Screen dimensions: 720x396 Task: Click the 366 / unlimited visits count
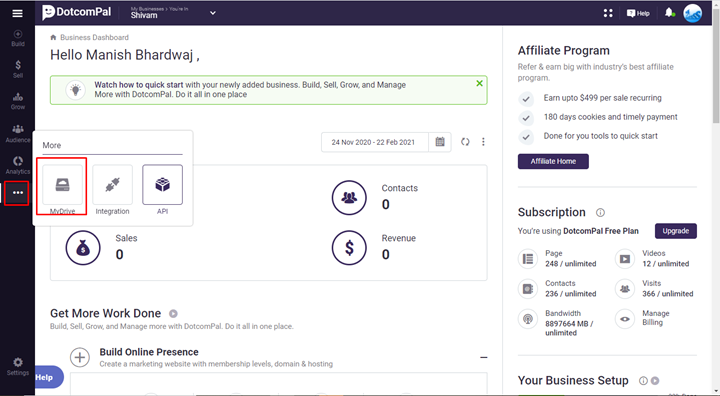pos(668,294)
